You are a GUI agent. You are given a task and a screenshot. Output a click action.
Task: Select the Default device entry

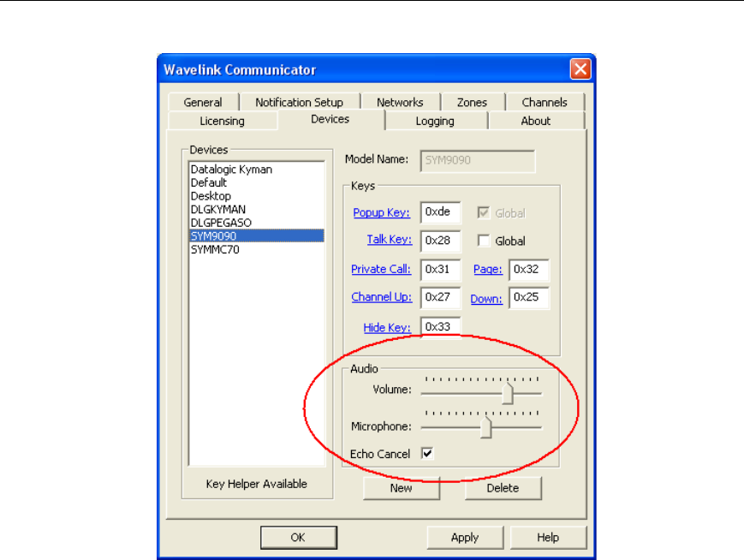point(256,182)
